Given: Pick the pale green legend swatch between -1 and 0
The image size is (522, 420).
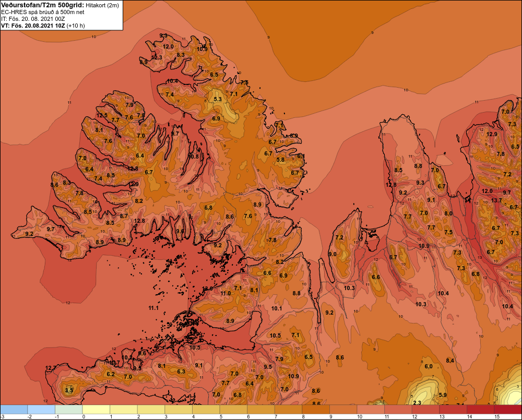Looking at the screenshot, I should (68, 410).
